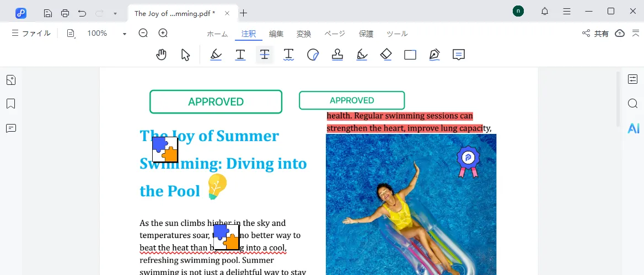Image resolution: width=644 pixels, height=275 pixels.
Task: Open the user account avatar
Action: [518, 12]
